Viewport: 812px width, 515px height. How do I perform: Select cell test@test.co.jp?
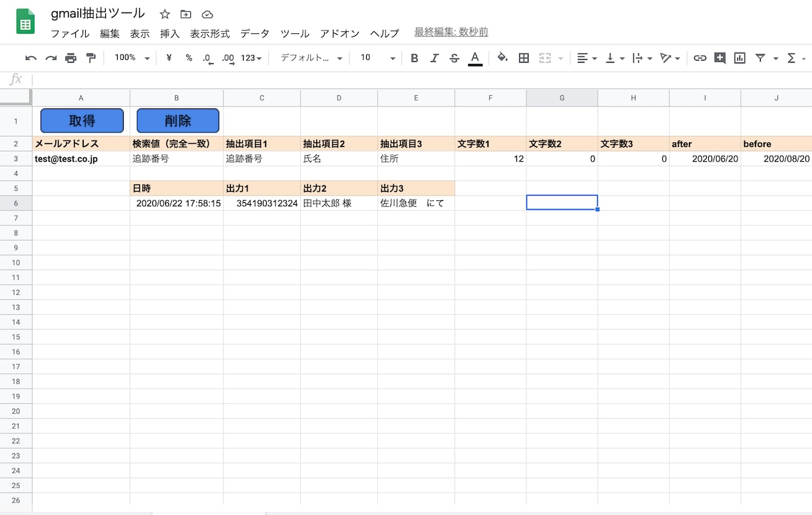(81, 159)
